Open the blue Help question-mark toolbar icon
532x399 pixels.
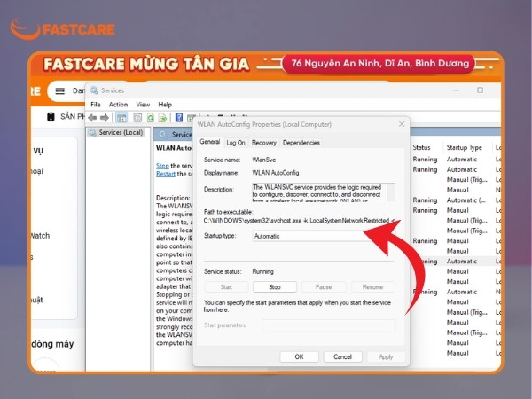coord(179,118)
